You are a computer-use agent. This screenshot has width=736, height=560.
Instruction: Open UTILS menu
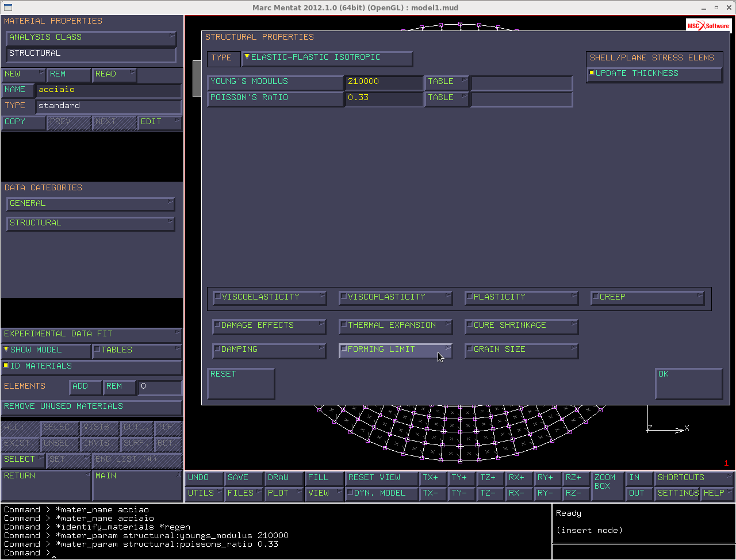(x=204, y=494)
